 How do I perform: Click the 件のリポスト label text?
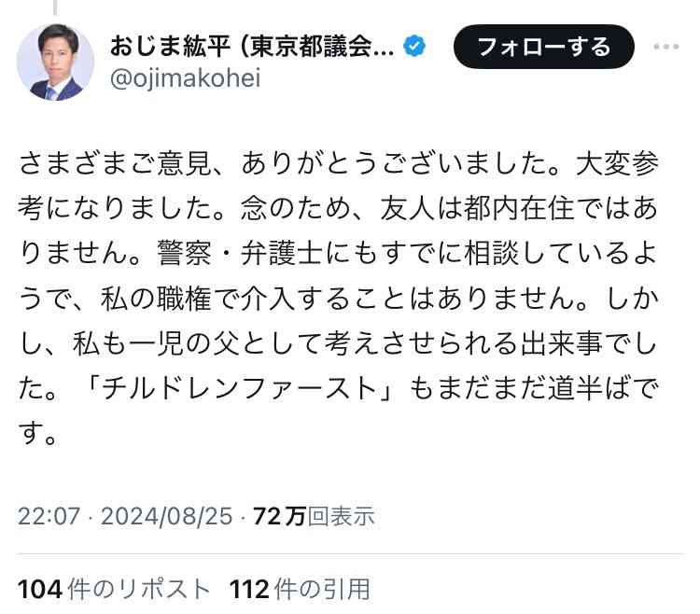point(139,589)
